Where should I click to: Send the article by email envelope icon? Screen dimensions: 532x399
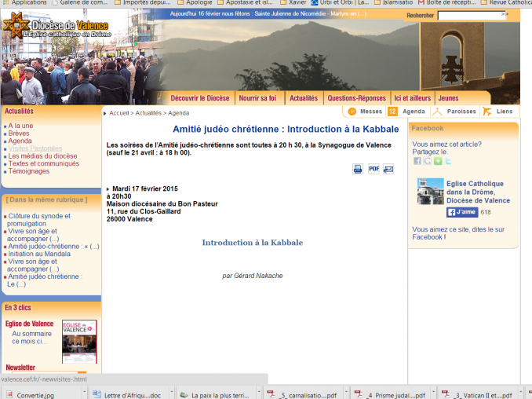[388, 169]
